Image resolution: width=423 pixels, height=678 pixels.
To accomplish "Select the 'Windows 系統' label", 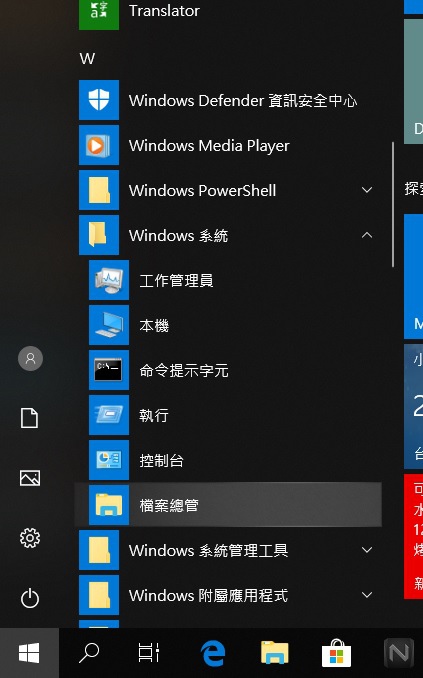I will tap(178, 235).
